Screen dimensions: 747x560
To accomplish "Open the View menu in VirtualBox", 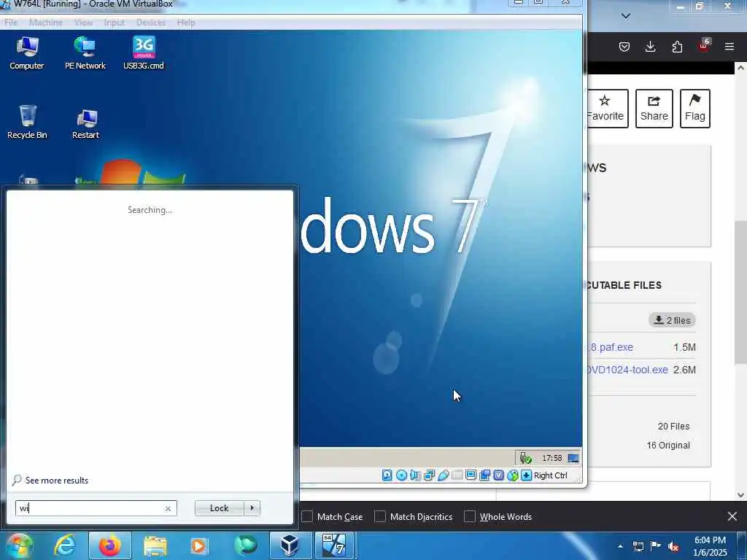I will pos(83,23).
